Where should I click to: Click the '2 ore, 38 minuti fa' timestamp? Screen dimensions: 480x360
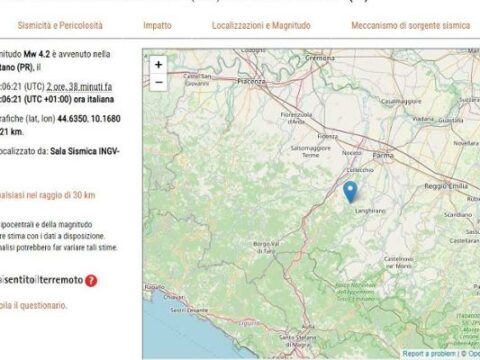pyautogui.click(x=79, y=87)
